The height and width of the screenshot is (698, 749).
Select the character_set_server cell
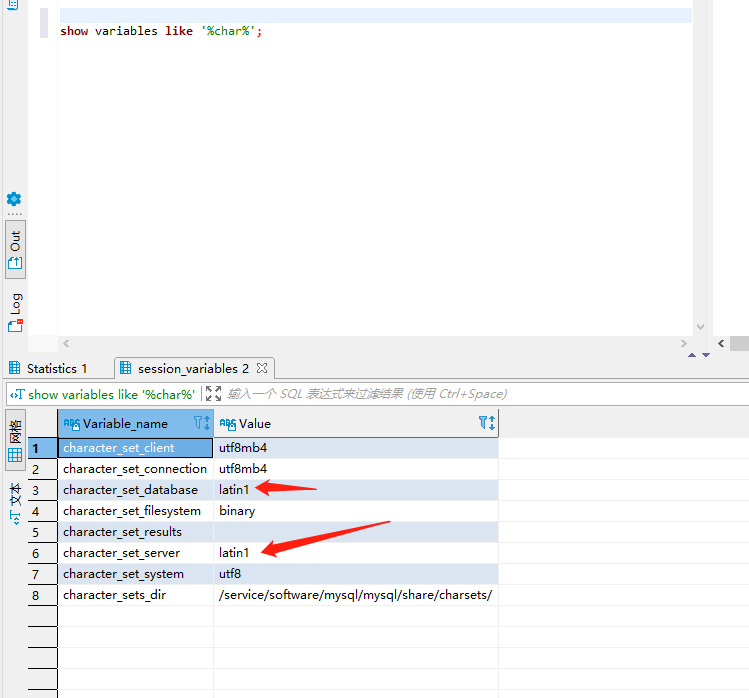click(135, 553)
